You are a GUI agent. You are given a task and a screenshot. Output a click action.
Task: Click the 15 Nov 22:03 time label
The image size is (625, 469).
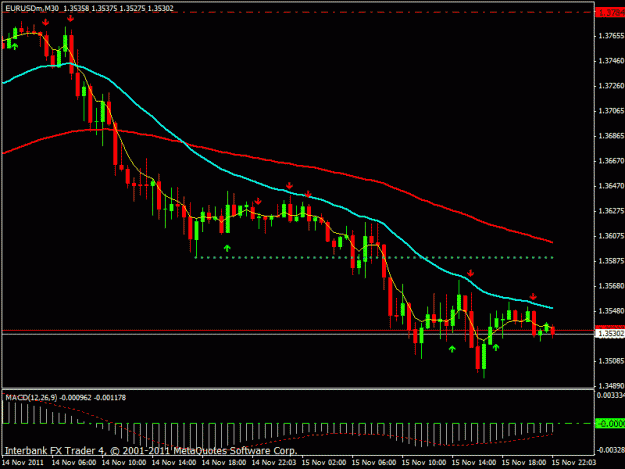point(574,463)
